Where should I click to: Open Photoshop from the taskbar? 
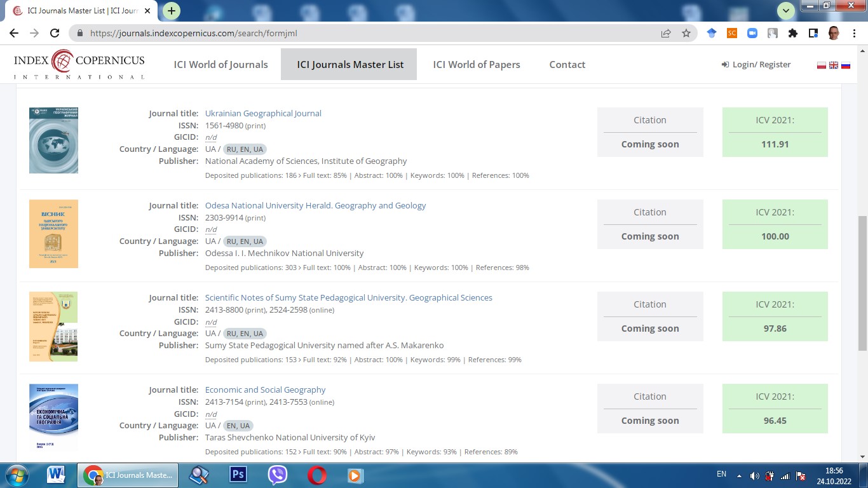(238, 475)
